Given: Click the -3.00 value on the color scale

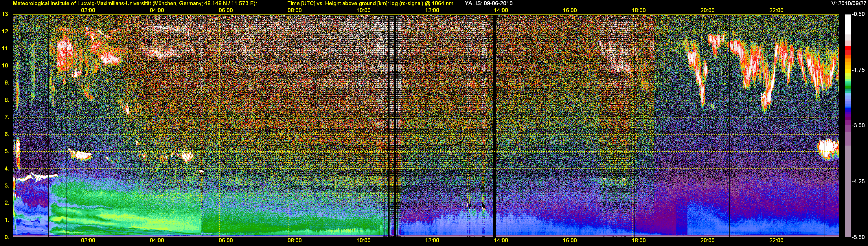Looking at the screenshot, I should point(858,126).
